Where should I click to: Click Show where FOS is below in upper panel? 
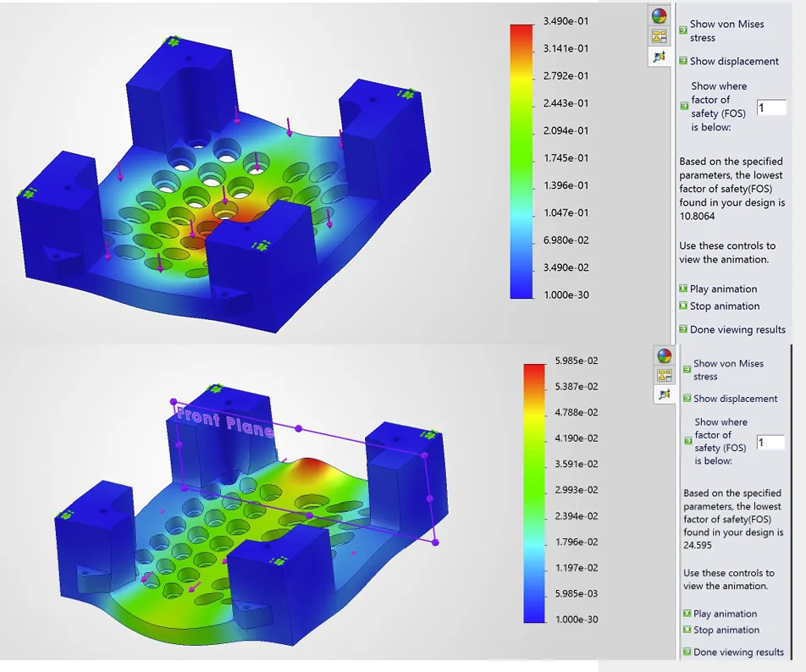coord(714,107)
